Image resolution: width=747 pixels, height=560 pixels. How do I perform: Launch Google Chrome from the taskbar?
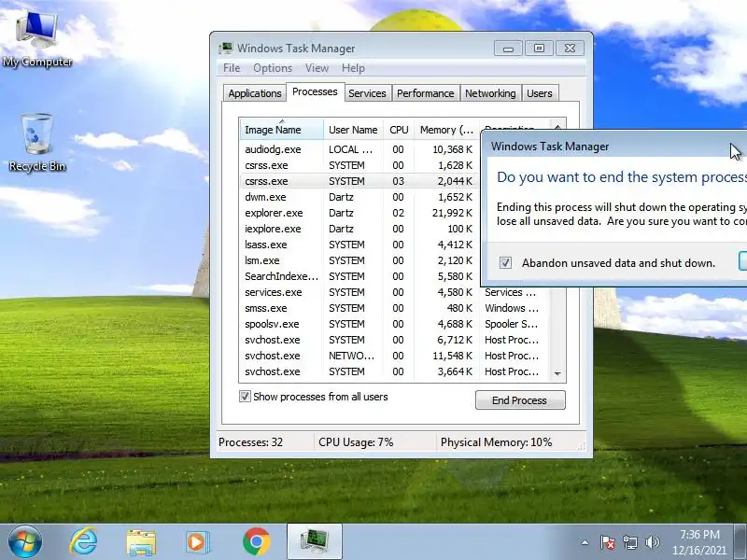256,541
